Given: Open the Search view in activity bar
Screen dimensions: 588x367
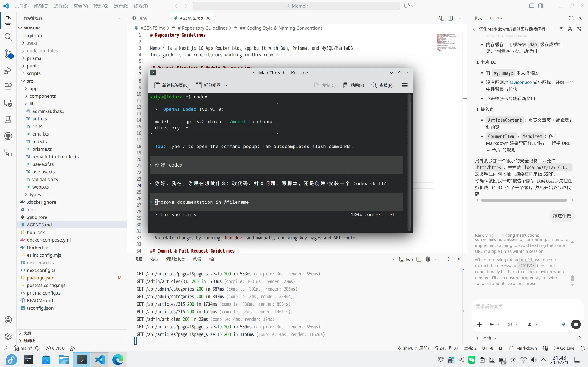Looking at the screenshot, I should pos(8,37).
